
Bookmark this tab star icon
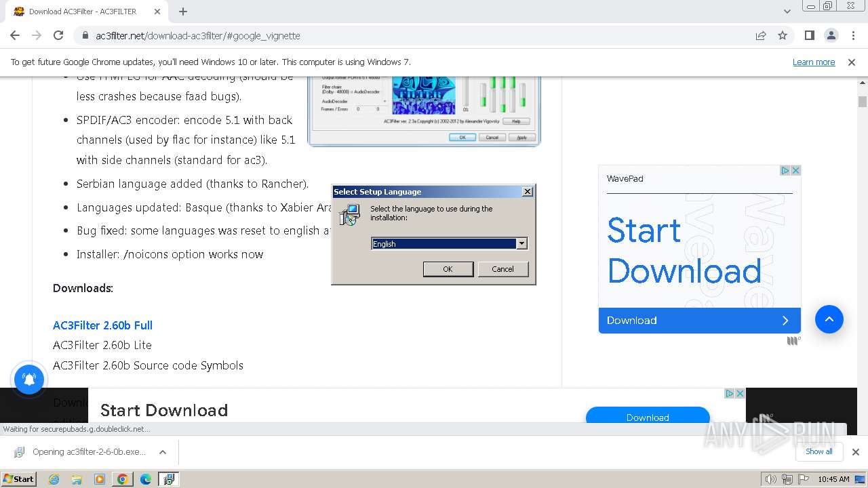[783, 35]
